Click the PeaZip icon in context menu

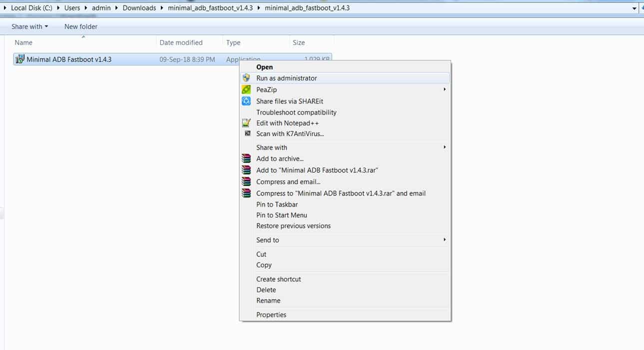[246, 89]
